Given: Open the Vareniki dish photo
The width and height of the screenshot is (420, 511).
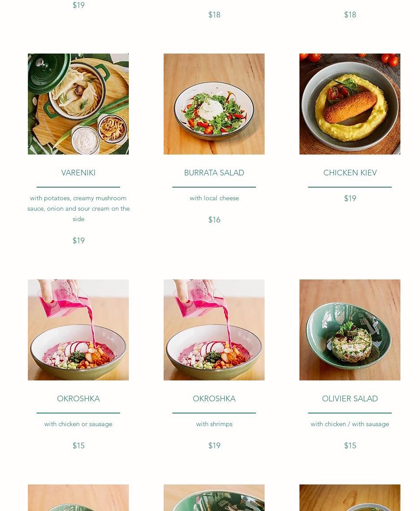Looking at the screenshot, I should coord(78,104).
